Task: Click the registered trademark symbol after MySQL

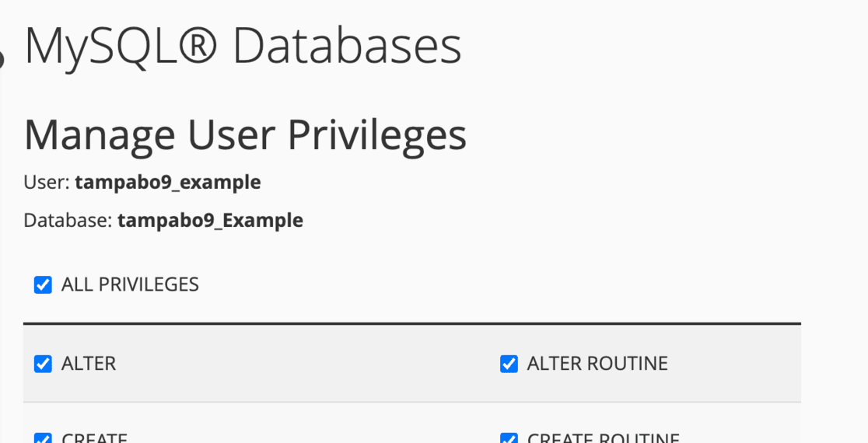Action: tap(199, 47)
